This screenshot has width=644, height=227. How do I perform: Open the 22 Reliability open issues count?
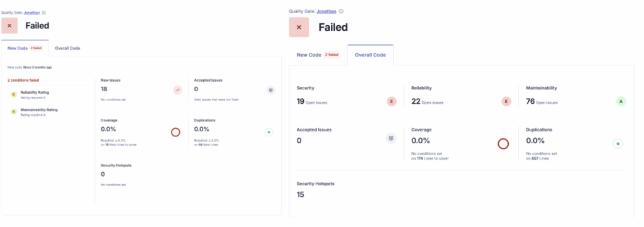point(416,101)
